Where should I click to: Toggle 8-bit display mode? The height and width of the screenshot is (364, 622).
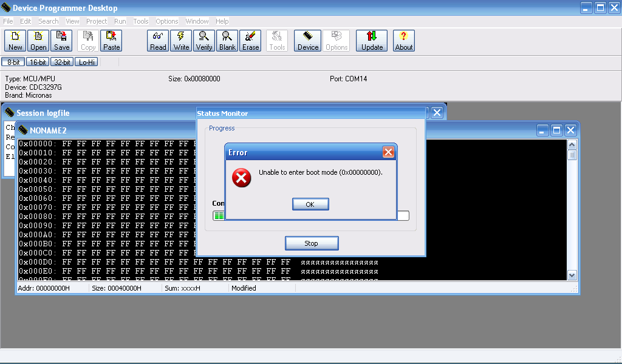[13, 62]
